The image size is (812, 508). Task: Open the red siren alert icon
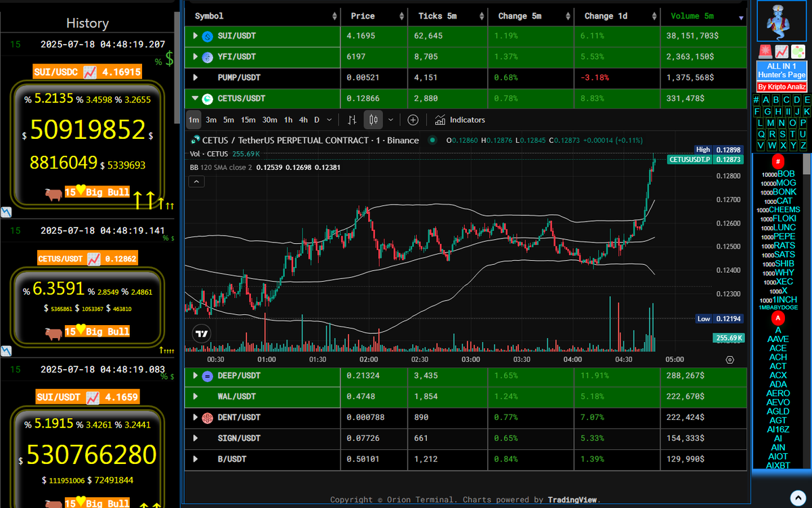[766, 51]
